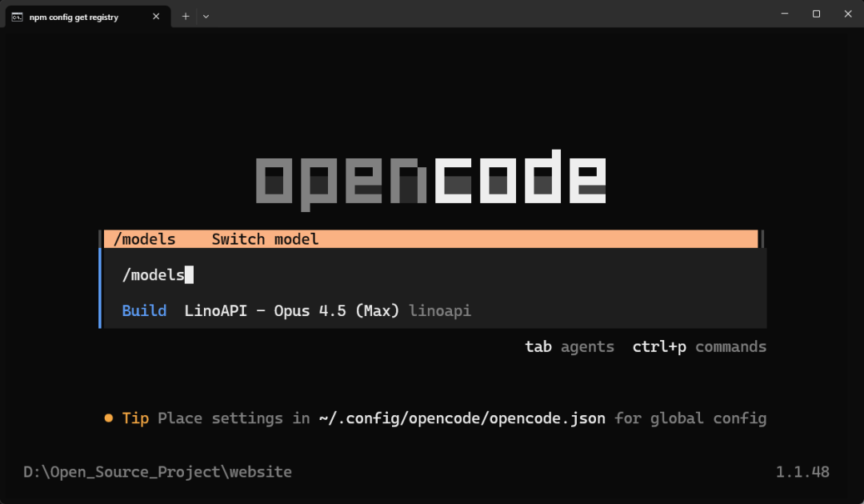Image resolution: width=864 pixels, height=504 pixels.
Task: Expand the terminal profile dropdown chevron
Action: coord(206,17)
